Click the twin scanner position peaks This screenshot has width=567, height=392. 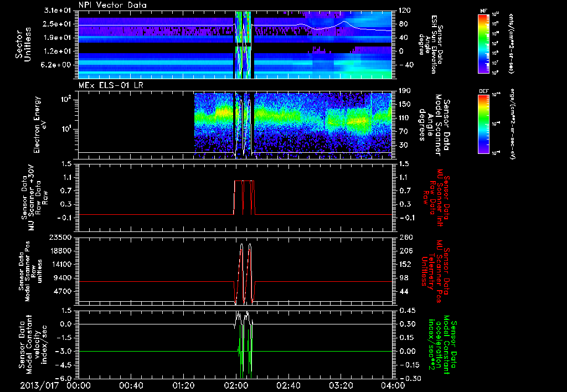point(245,273)
